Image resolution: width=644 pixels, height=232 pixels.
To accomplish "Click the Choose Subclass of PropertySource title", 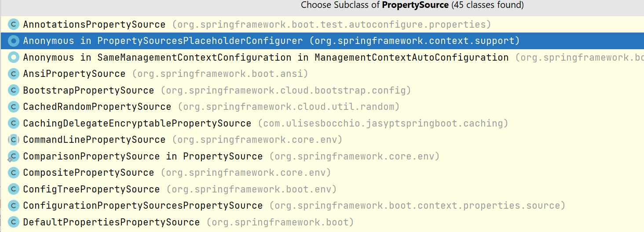I will pyautogui.click(x=412, y=5).
